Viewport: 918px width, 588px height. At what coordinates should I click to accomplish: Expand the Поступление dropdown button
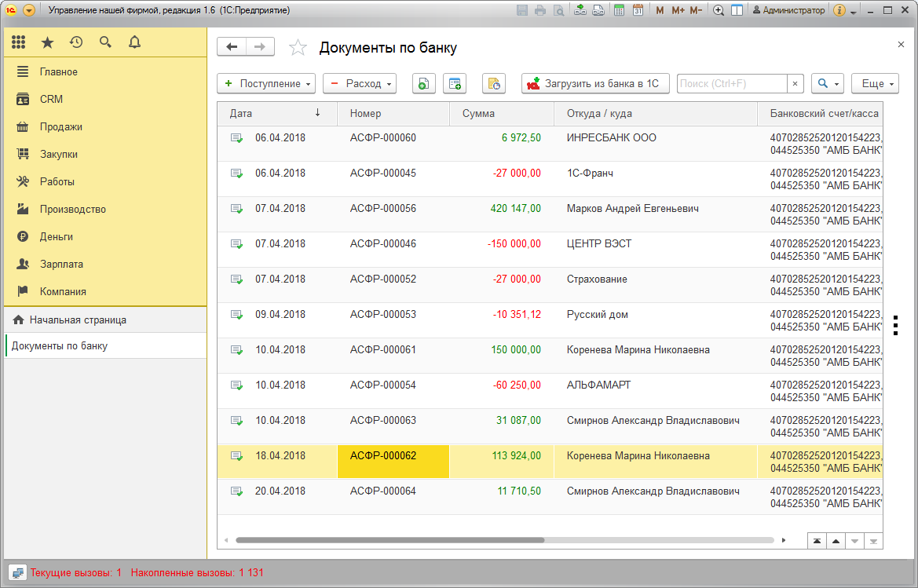coord(266,84)
